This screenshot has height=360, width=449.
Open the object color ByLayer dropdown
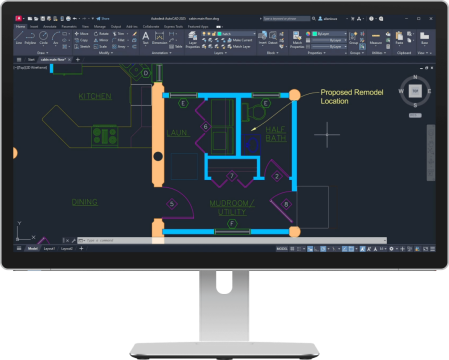329,34
